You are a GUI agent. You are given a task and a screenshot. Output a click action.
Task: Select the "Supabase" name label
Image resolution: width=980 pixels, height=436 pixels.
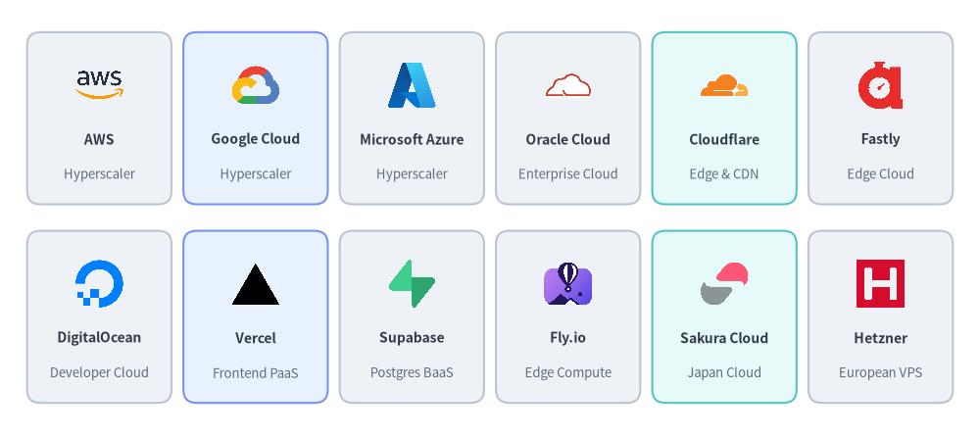pyautogui.click(x=412, y=337)
